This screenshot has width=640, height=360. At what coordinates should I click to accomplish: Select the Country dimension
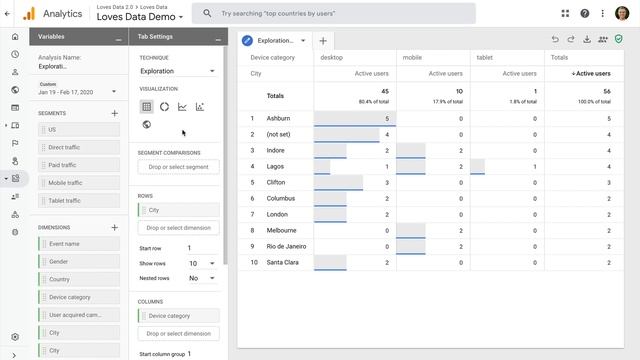click(x=79, y=279)
